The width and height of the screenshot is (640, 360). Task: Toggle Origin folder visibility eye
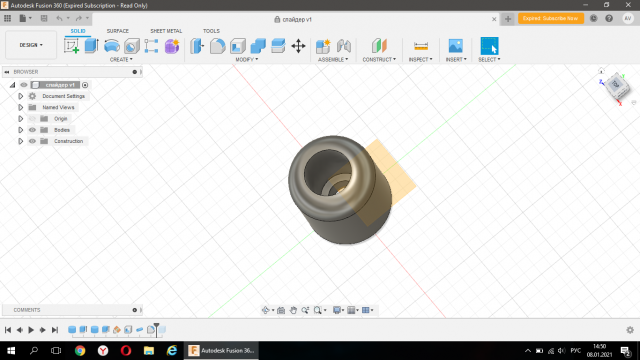tap(32, 119)
